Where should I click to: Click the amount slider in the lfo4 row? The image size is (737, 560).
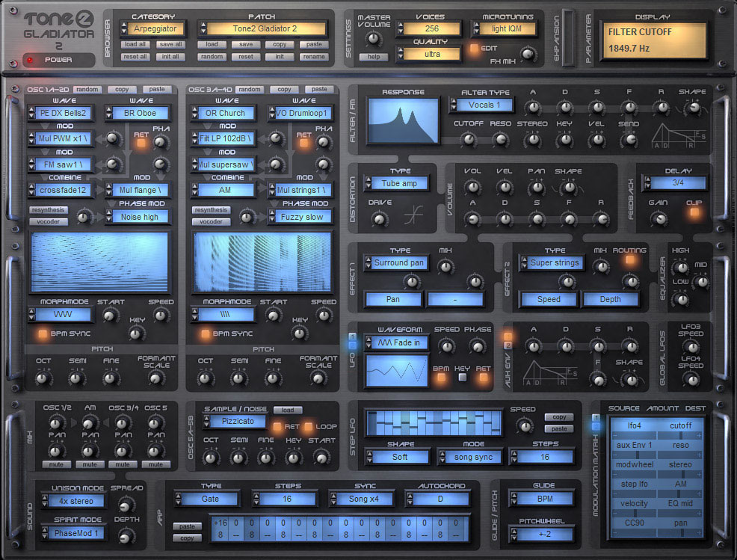coord(657,436)
